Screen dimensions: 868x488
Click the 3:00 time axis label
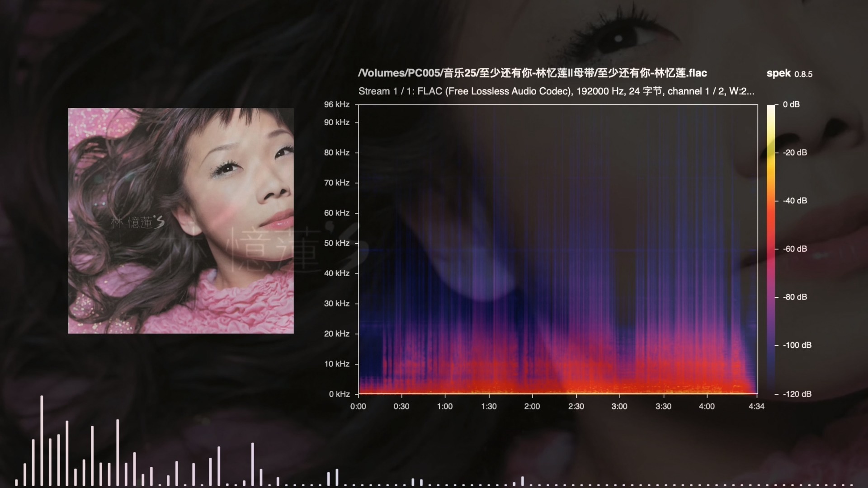(x=619, y=407)
